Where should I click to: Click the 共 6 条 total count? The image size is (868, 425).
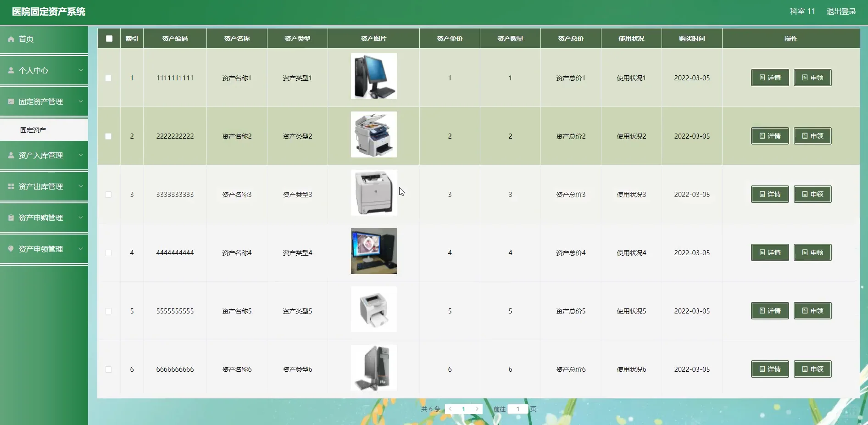click(431, 409)
